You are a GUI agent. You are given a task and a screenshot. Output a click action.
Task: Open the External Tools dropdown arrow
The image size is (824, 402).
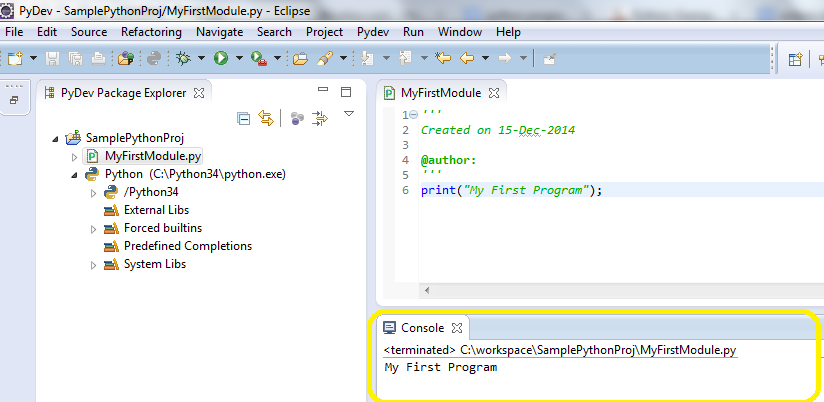tap(277, 58)
